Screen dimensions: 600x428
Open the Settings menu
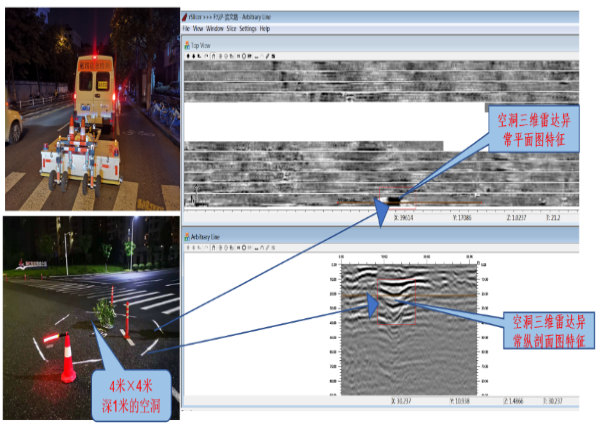tap(247, 29)
